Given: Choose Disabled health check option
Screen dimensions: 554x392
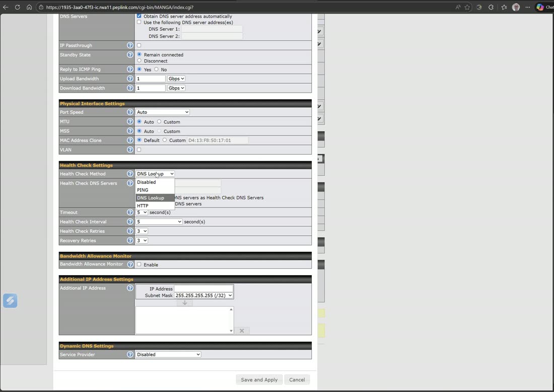Looking at the screenshot, I should (155, 182).
